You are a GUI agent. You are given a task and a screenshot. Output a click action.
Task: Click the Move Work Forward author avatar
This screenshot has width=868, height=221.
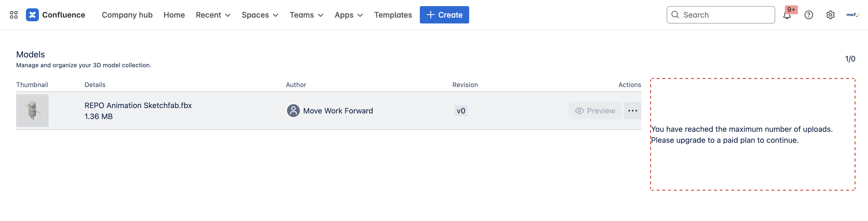[x=293, y=111]
